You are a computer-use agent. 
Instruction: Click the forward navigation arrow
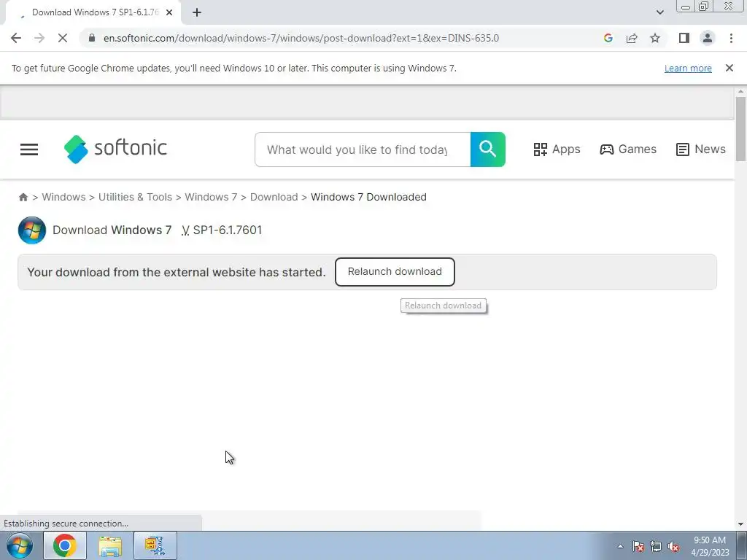[x=39, y=38]
